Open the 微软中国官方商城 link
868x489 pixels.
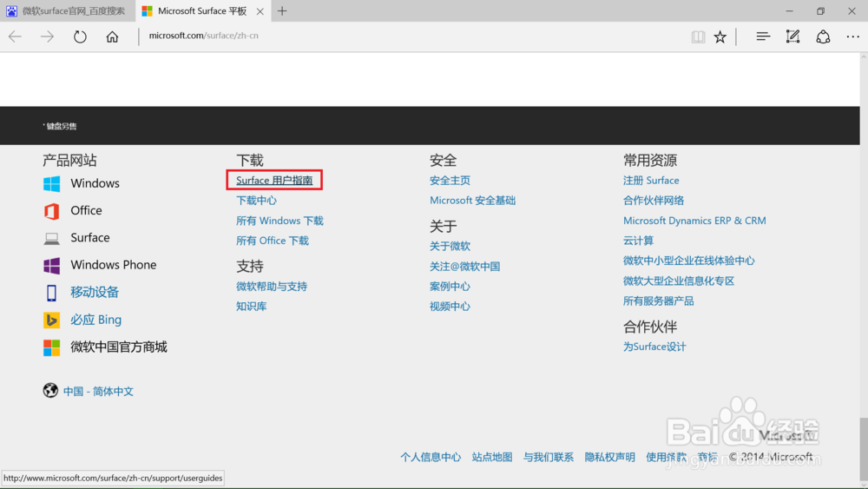click(118, 347)
